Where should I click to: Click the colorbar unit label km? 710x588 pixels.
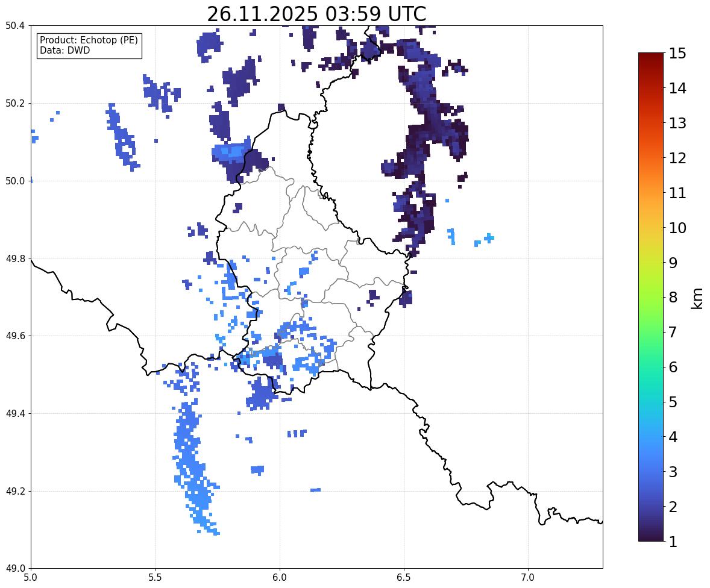click(697, 298)
